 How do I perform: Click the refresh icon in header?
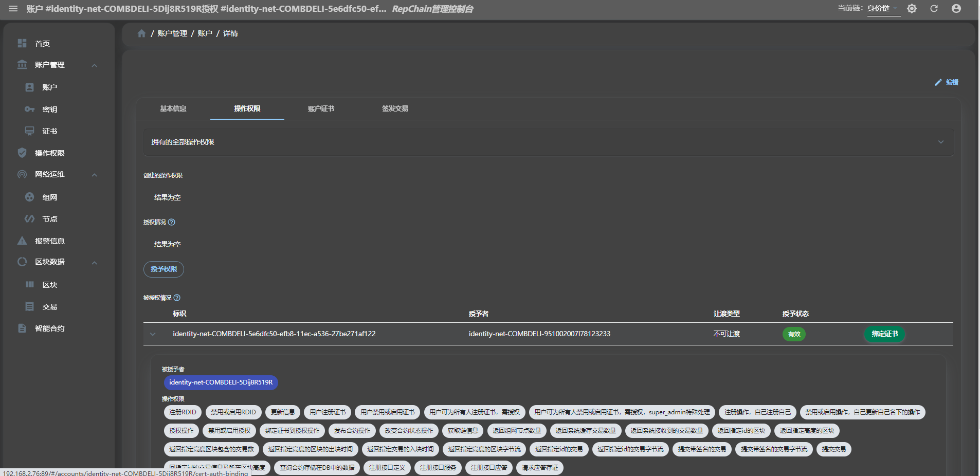[934, 9]
